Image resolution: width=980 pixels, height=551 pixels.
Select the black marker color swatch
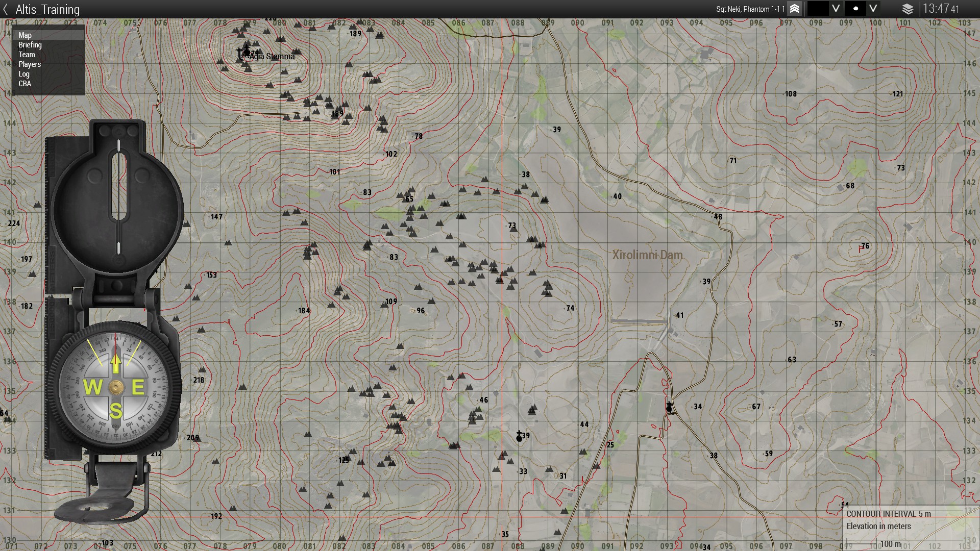coord(818,9)
